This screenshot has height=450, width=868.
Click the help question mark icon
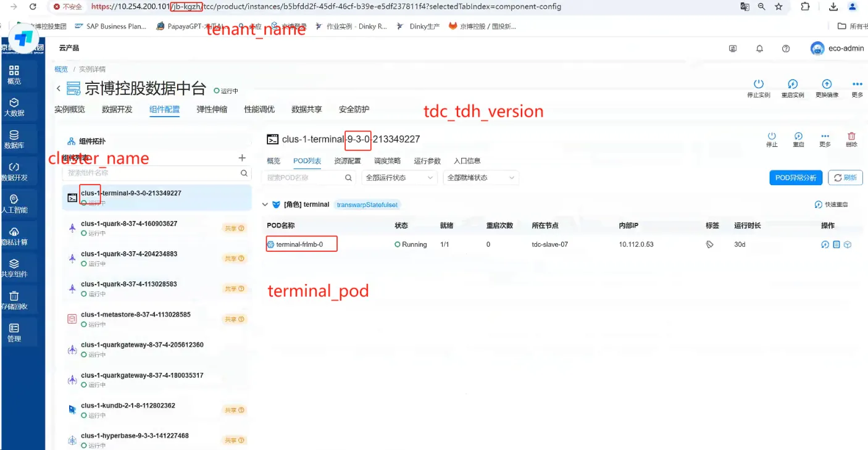point(786,49)
